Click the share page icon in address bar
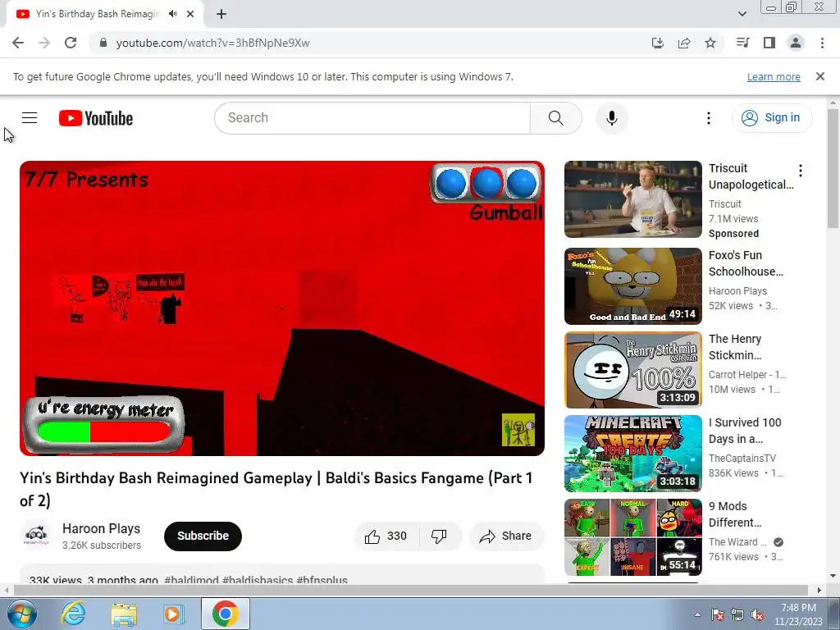Viewport: 840px width, 630px height. (684, 43)
